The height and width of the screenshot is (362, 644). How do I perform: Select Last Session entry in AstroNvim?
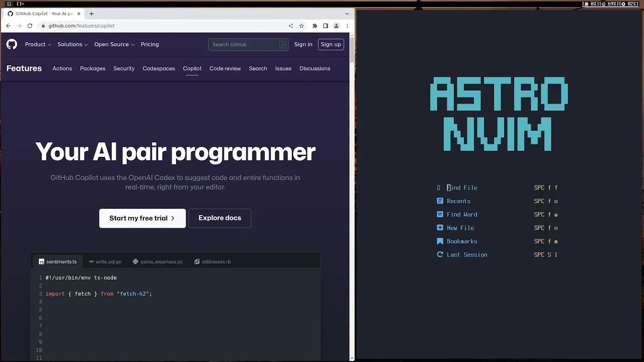[x=467, y=254]
